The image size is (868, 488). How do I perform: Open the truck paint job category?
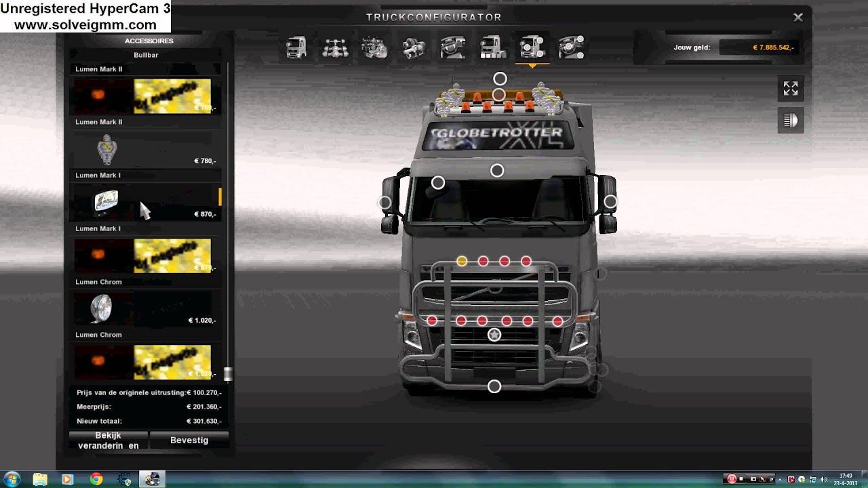(492, 47)
